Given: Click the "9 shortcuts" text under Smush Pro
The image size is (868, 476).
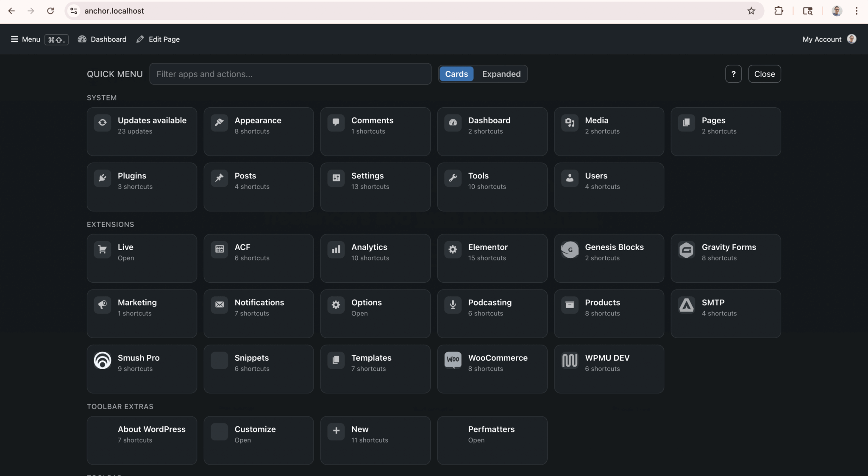Looking at the screenshot, I should (135, 369).
